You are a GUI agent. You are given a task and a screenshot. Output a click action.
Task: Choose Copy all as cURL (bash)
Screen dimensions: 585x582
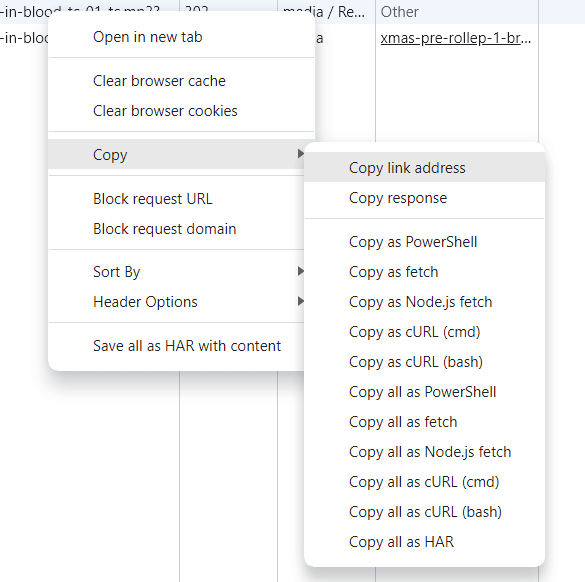point(425,512)
